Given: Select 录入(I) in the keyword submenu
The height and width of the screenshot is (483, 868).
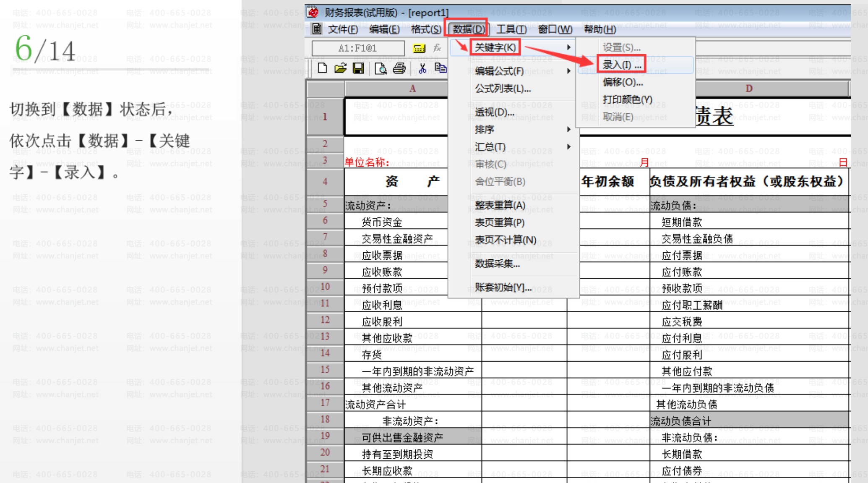Looking at the screenshot, I should click(621, 65).
